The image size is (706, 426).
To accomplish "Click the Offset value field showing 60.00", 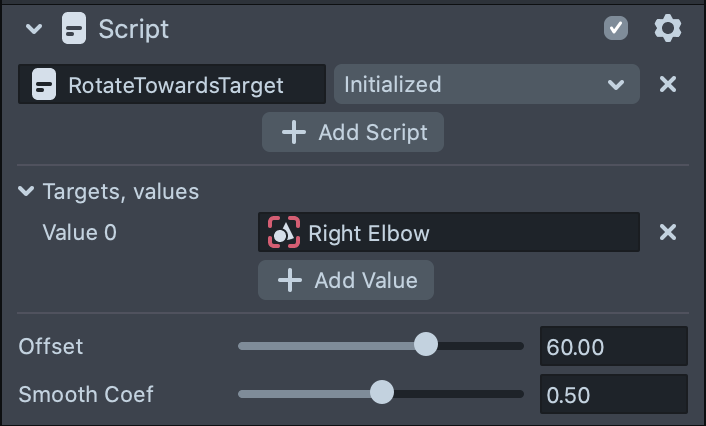I will tap(613, 347).
